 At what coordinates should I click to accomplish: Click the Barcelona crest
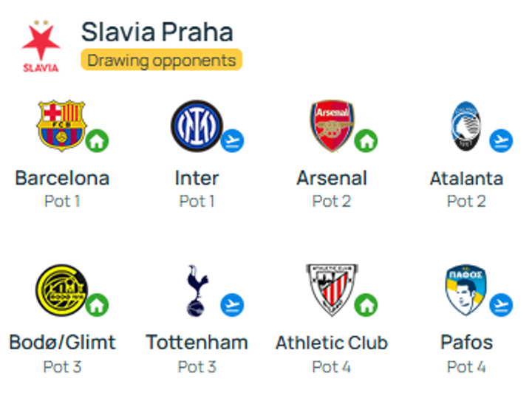[61, 126]
